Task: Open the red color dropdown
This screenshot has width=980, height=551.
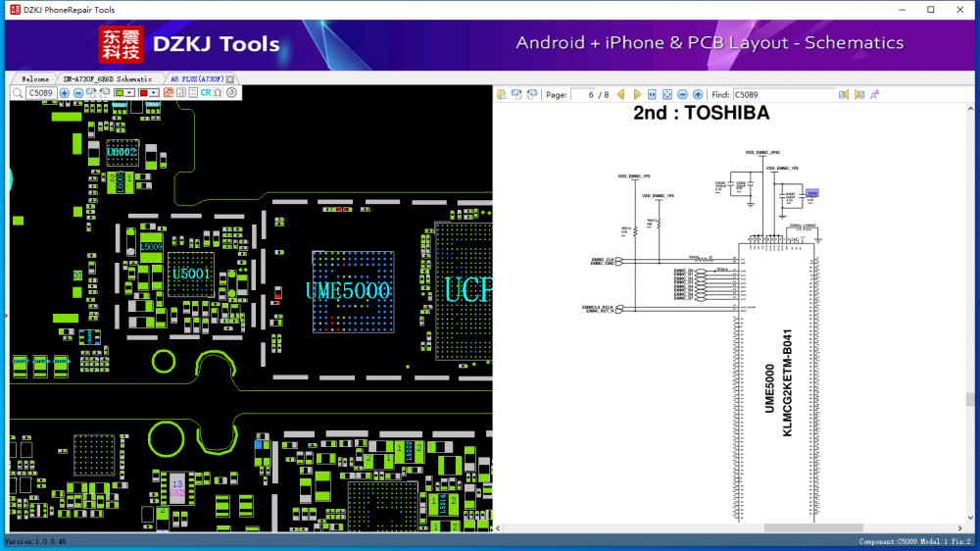Action: tap(154, 93)
